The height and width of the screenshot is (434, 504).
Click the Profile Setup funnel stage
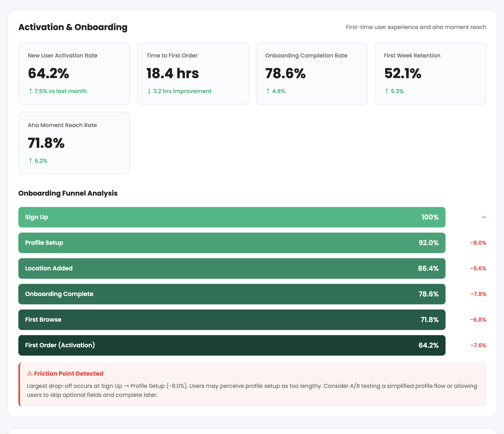(x=232, y=243)
